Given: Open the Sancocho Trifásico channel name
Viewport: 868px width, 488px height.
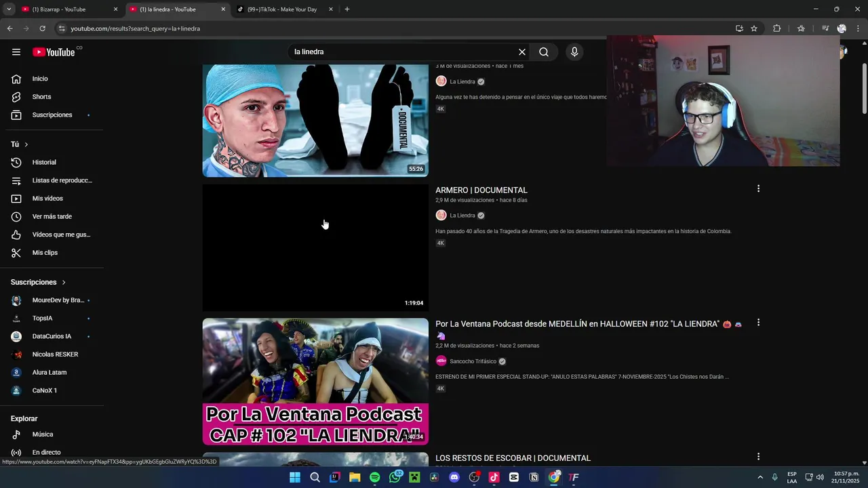Looking at the screenshot, I should [473, 361].
